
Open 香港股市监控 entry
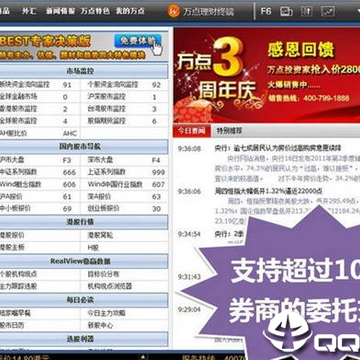pos(18,109)
